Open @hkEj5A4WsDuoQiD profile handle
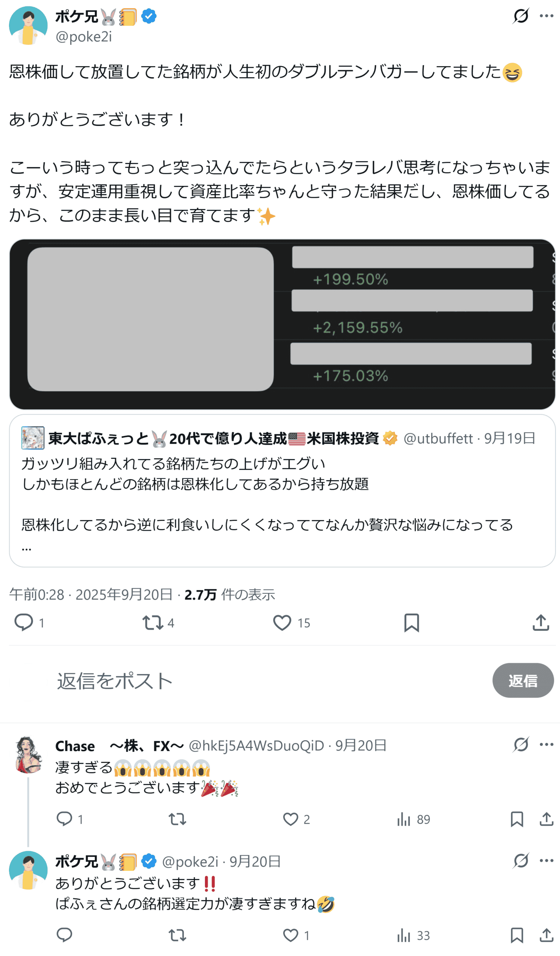 coord(257,745)
